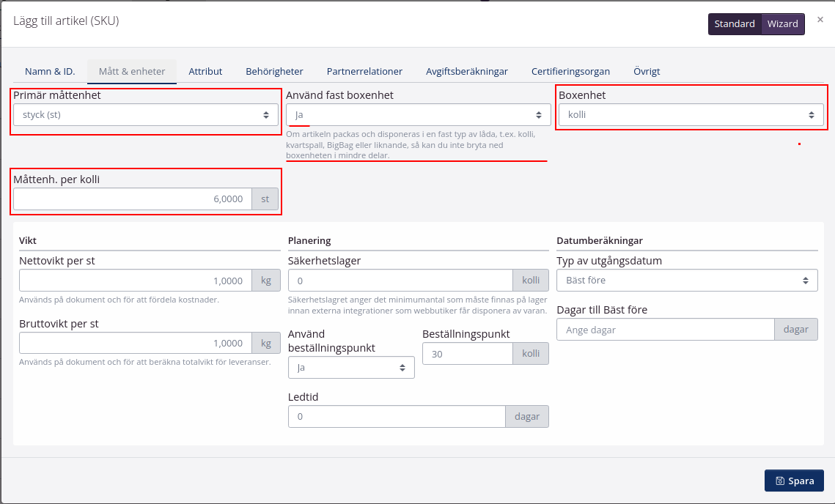Viewport: 835px width, 504px height.
Task: Open the Attribut tab
Action: click(x=205, y=72)
